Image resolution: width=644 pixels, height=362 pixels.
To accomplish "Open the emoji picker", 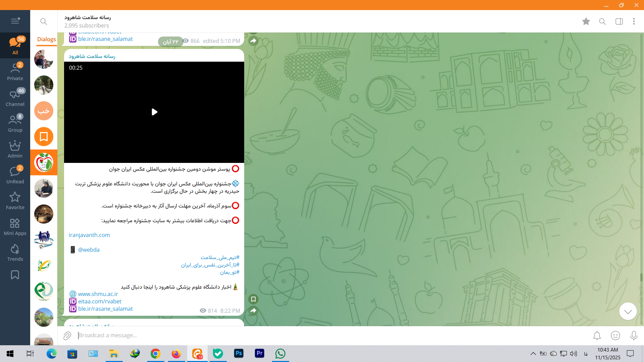I will [x=615, y=336].
